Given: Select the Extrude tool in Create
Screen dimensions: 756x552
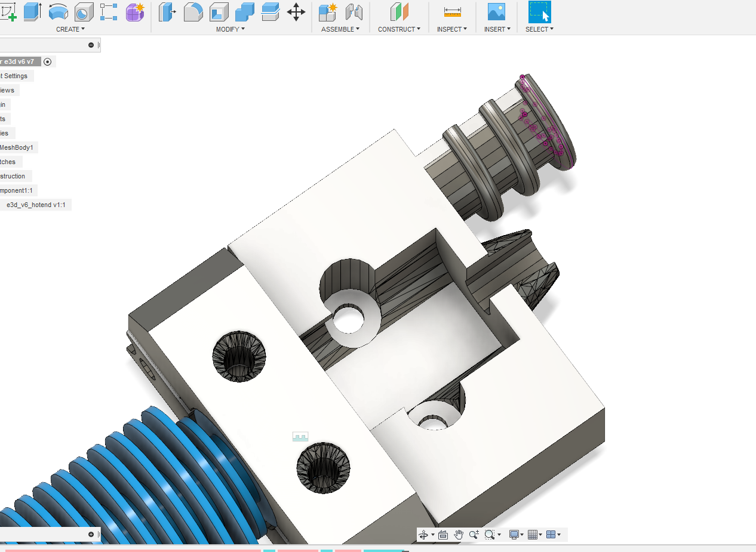Looking at the screenshot, I should click(32, 12).
